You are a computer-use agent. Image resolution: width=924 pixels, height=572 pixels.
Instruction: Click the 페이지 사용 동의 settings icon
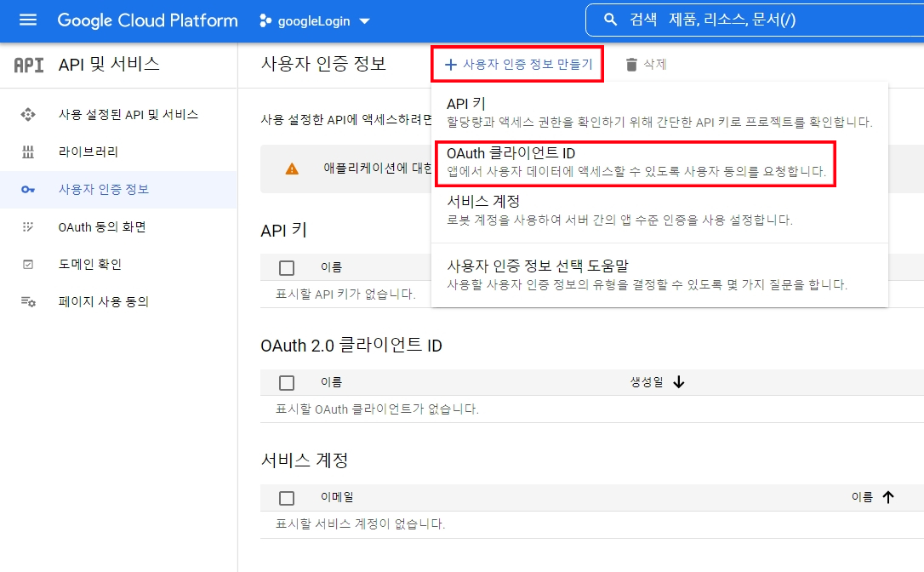click(28, 302)
